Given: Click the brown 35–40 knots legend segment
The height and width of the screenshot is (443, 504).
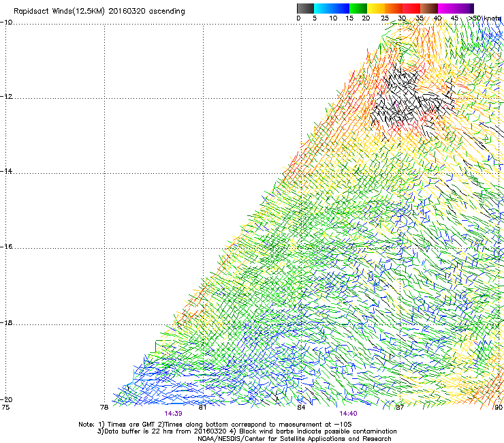Looking at the screenshot, I should (429, 8).
